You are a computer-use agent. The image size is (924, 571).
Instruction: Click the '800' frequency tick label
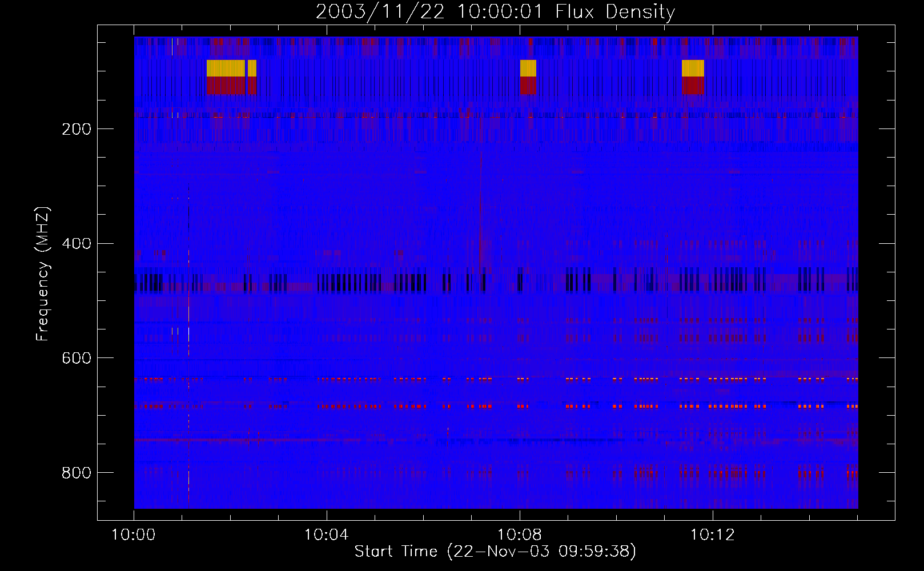(x=77, y=473)
